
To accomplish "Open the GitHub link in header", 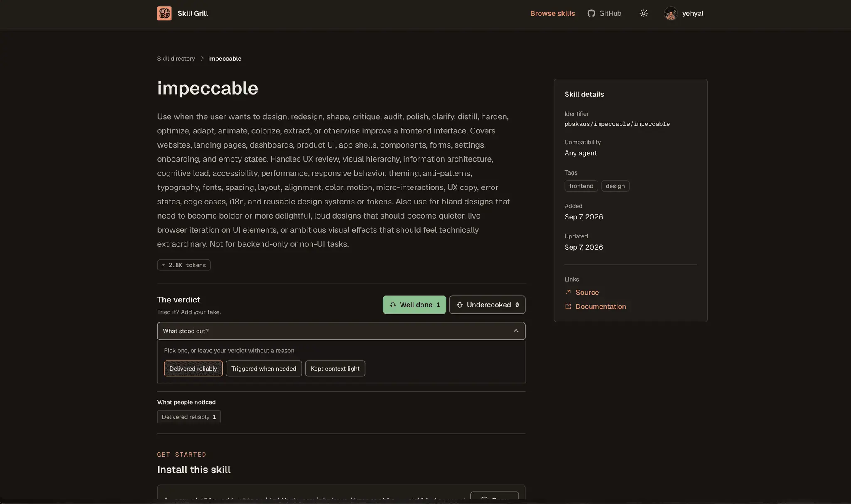I will [x=604, y=13].
